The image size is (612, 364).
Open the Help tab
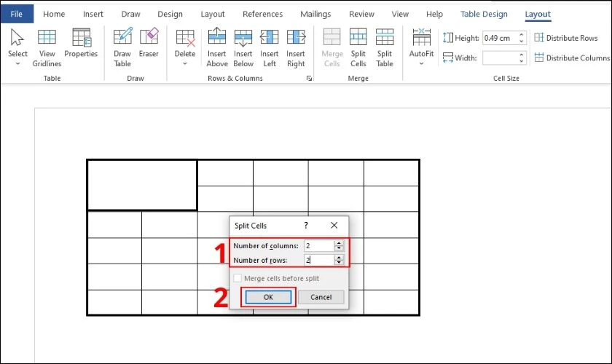point(434,14)
